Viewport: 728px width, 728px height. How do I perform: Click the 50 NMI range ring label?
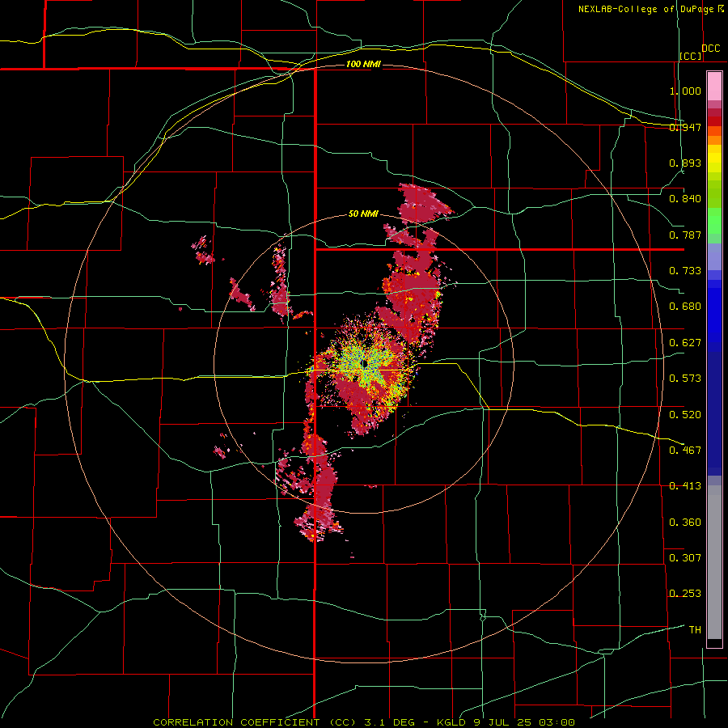[363, 214]
